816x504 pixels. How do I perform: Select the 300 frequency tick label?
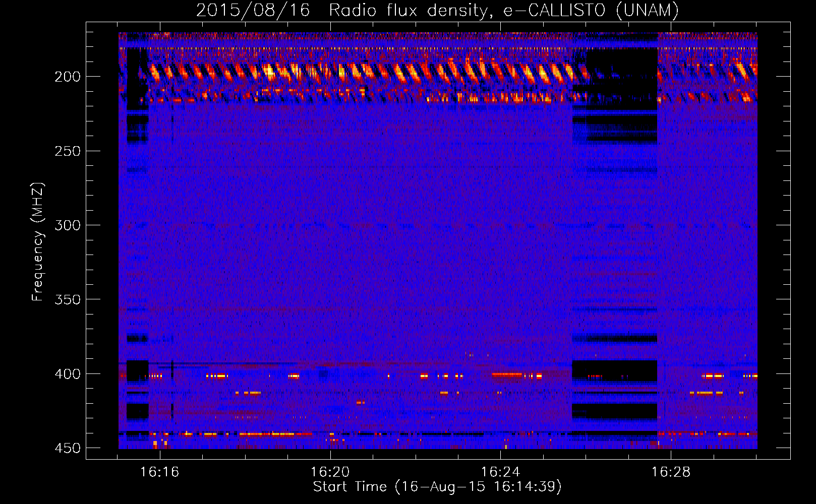pyautogui.click(x=68, y=225)
